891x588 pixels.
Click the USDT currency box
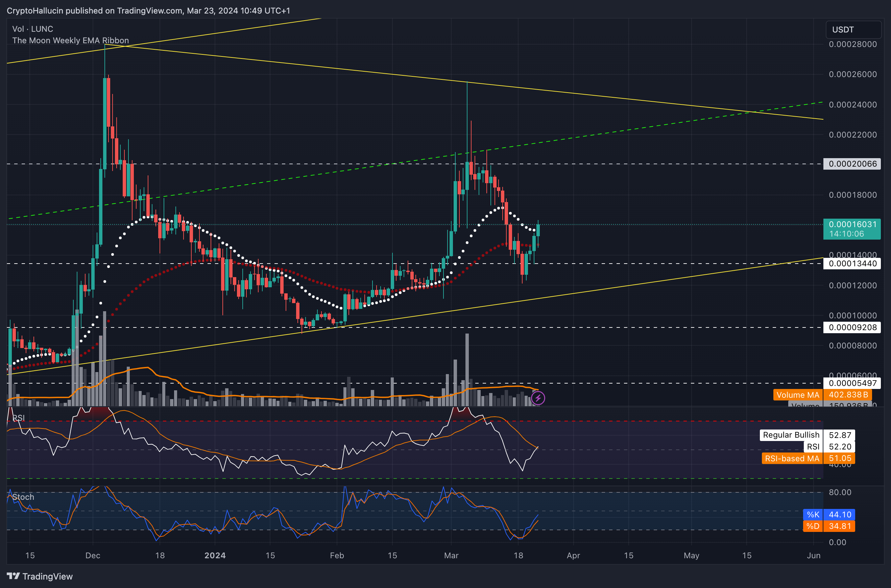tap(853, 30)
